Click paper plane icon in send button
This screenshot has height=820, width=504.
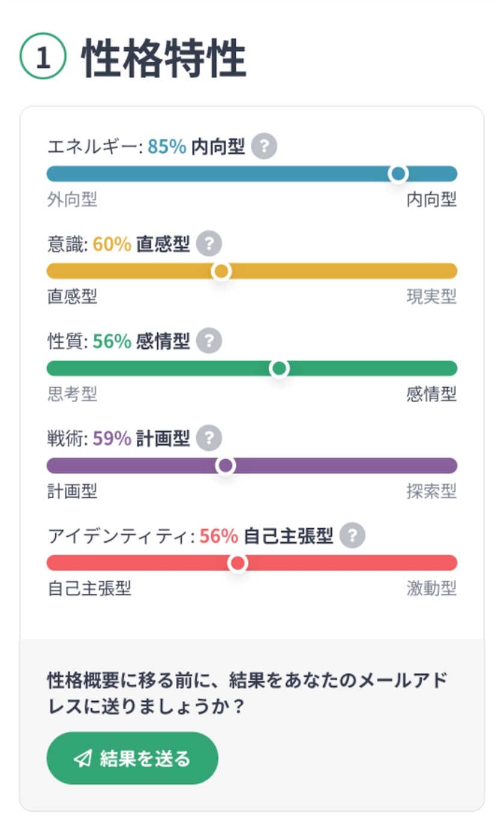(83, 759)
